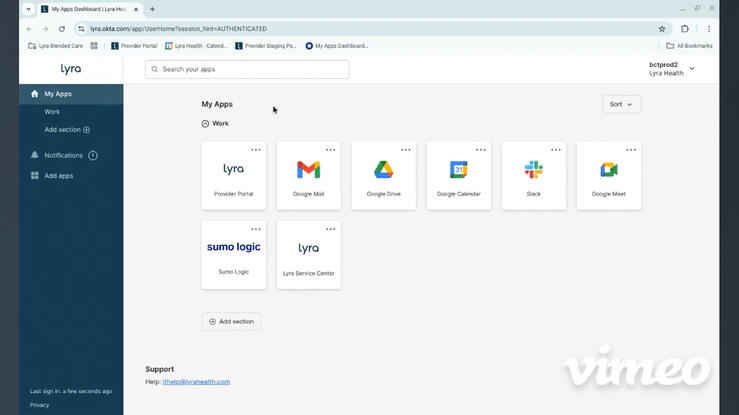Select the My Apps Dashboard browser tab

(x=89, y=9)
